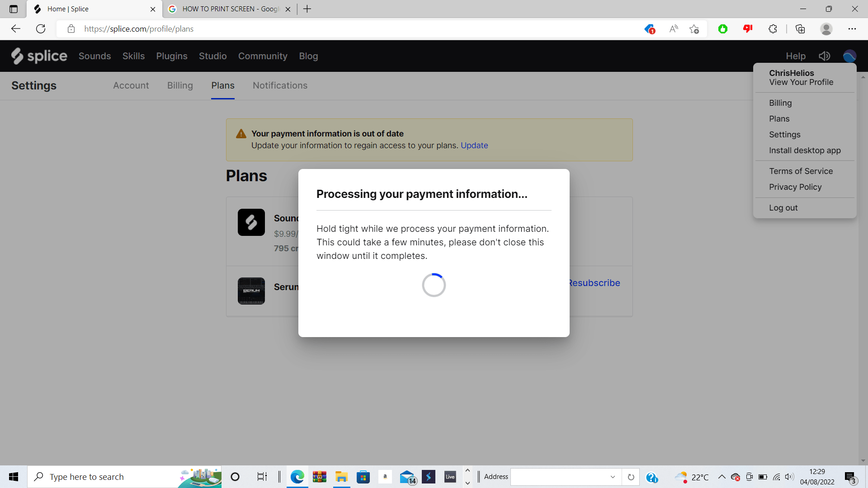
Task: Click the volume speaker icon in Splice header
Action: (x=824, y=56)
